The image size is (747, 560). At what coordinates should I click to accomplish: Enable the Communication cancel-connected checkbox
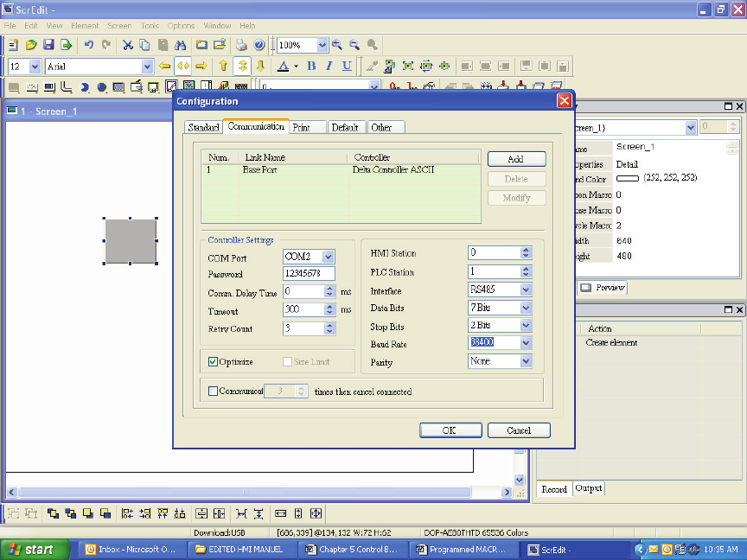click(x=214, y=391)
